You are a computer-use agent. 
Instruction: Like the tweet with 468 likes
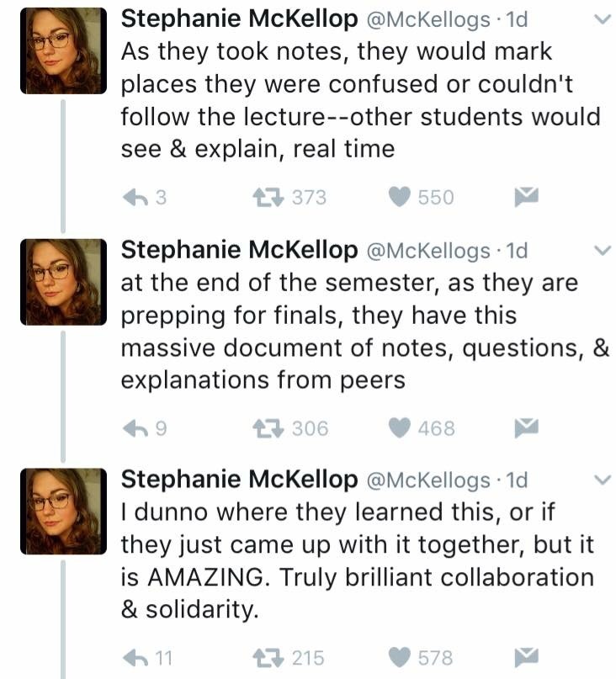399,428
